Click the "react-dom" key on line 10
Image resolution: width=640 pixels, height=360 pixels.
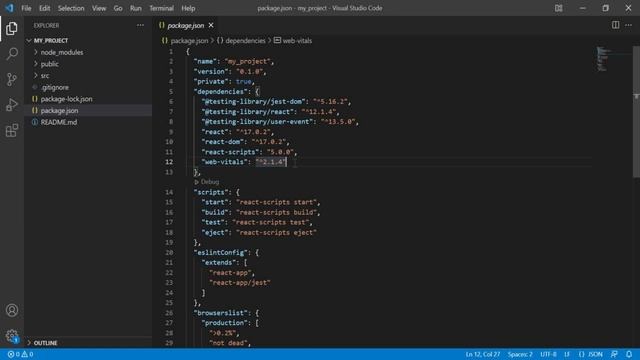tap(223, 142)
